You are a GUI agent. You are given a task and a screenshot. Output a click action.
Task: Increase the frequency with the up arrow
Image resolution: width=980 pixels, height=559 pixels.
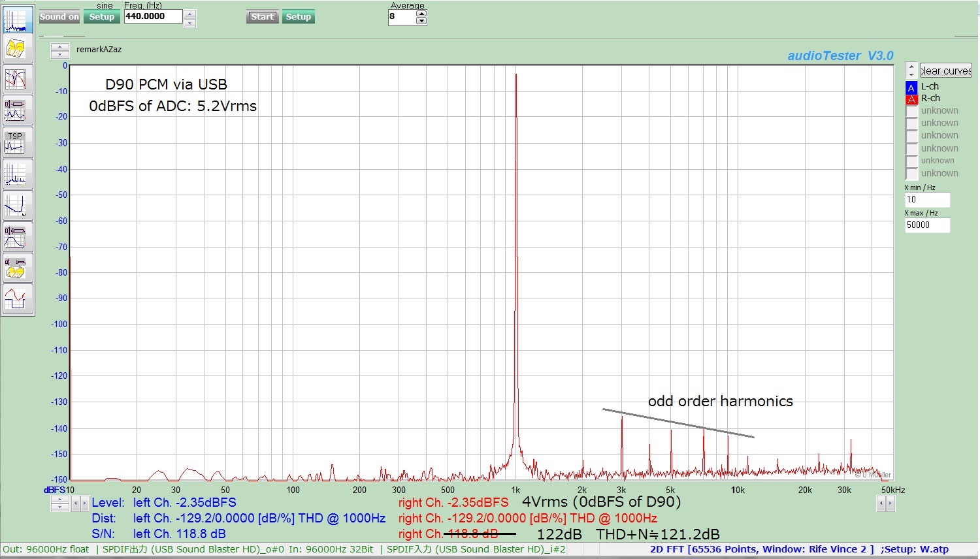pos(189,14)
